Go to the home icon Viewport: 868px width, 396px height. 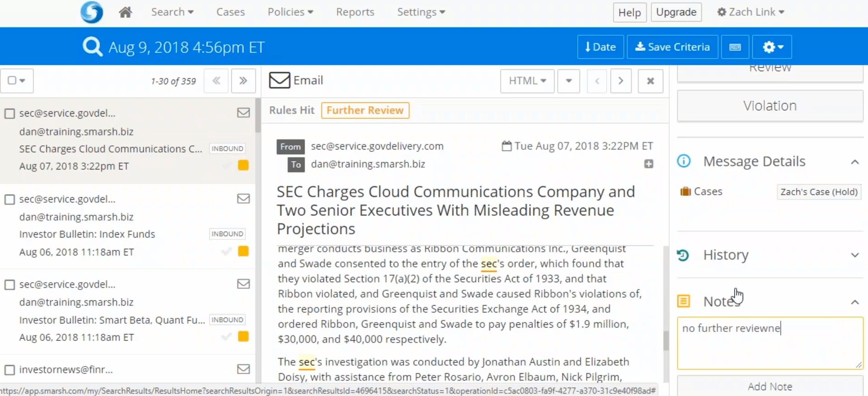pyautogui.click(x=125, y=12)
